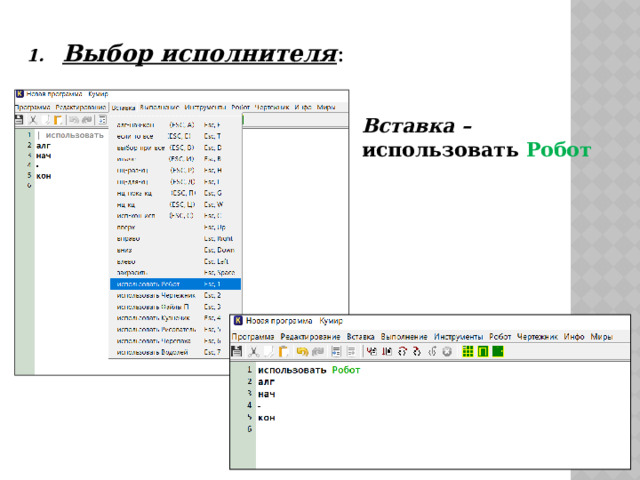Open Программа menu in lower window

coord(253,337)
